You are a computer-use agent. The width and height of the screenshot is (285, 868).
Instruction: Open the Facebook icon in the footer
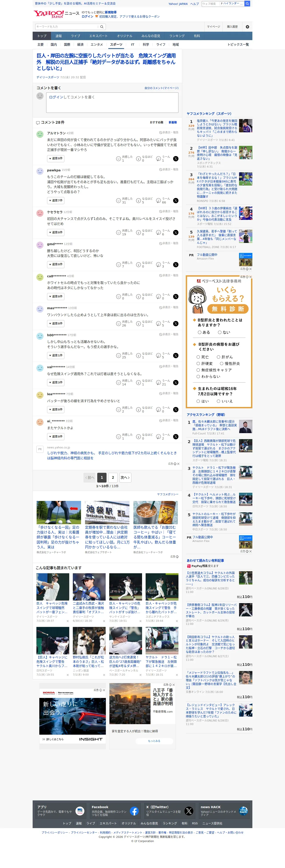(x=134, y=811)
